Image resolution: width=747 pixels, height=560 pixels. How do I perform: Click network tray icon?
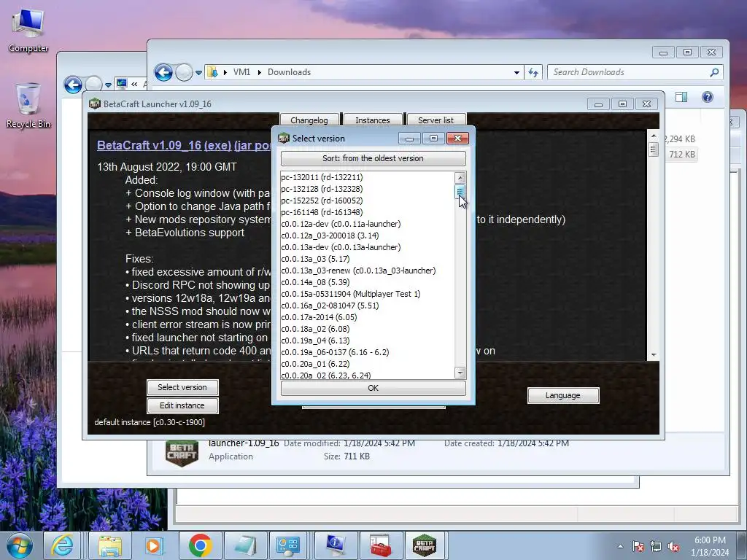point(656,546)
